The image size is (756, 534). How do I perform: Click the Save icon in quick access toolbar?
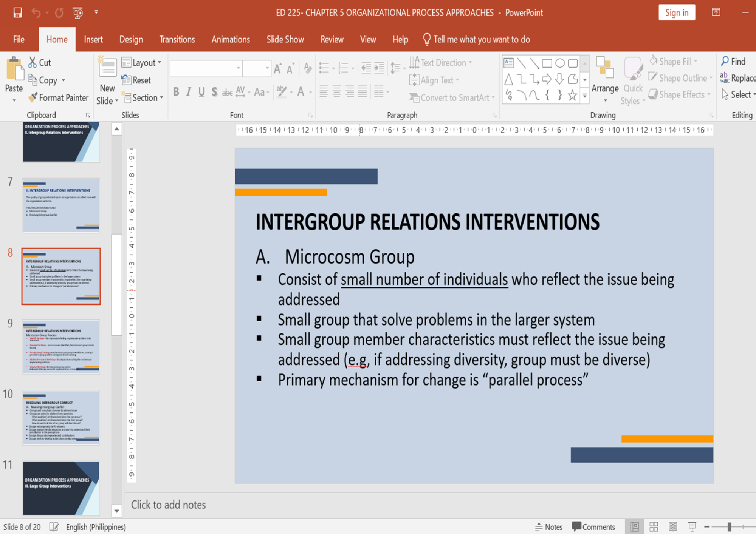[17, 12]
